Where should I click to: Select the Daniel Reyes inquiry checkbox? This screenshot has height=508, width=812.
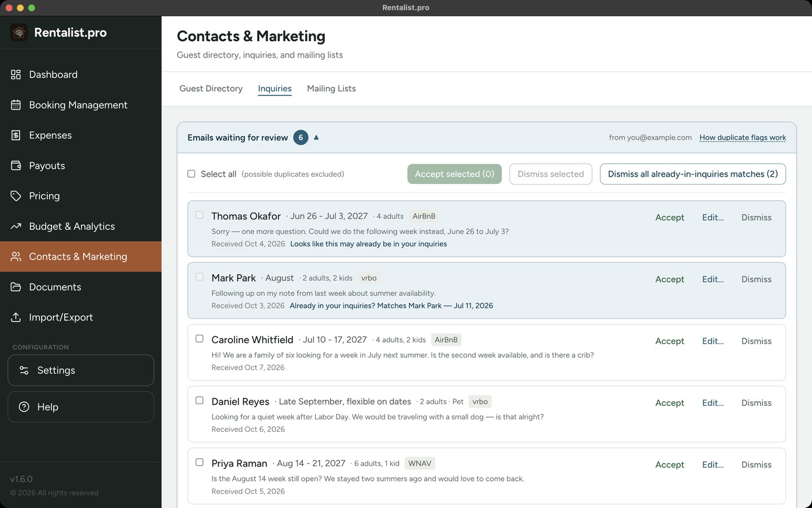[200, 400]
